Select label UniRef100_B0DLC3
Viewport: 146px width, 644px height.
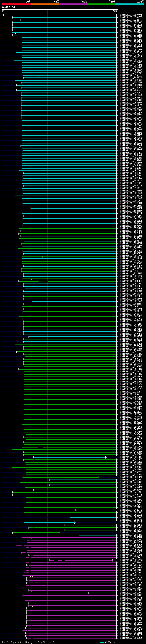point(131,173)
